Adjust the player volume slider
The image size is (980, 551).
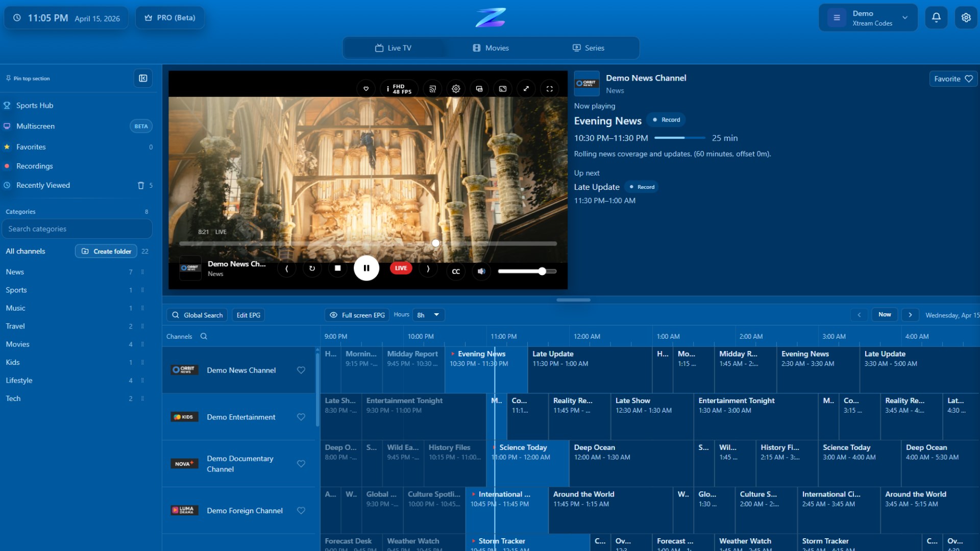[527, 271]
